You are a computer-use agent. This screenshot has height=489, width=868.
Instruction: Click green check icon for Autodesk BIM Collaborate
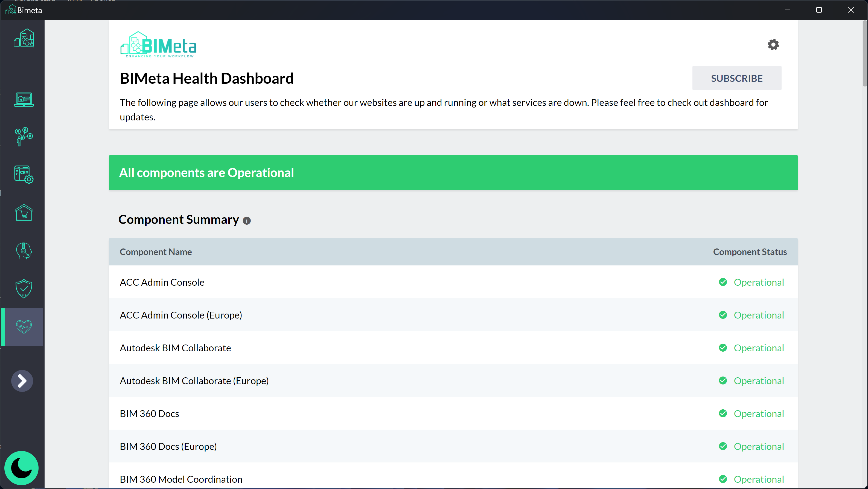[x=723, y=347]
